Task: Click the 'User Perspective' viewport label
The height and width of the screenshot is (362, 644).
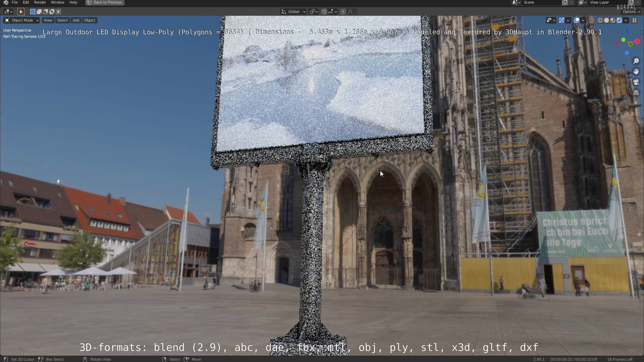Action: click(17, 30)
